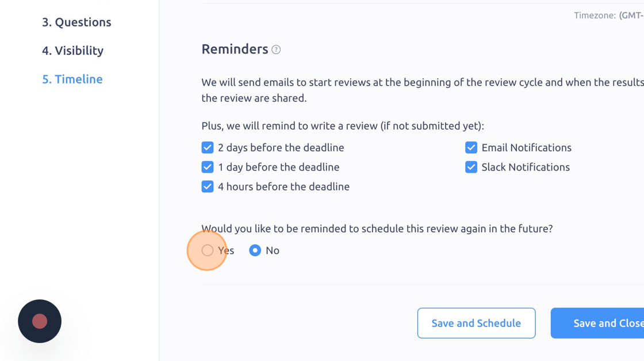
Task: Uncheck 2 days before the deadline
Action: pos(208,147)
